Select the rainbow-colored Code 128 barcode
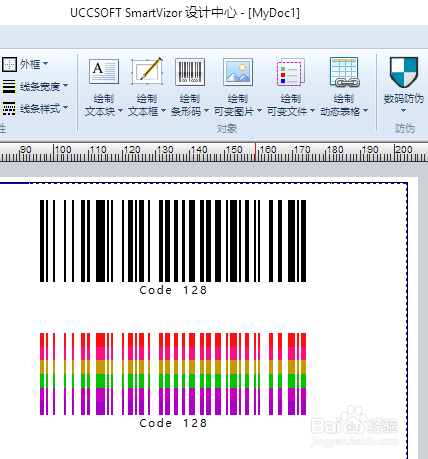428x459 pixels. coord(173,374)
